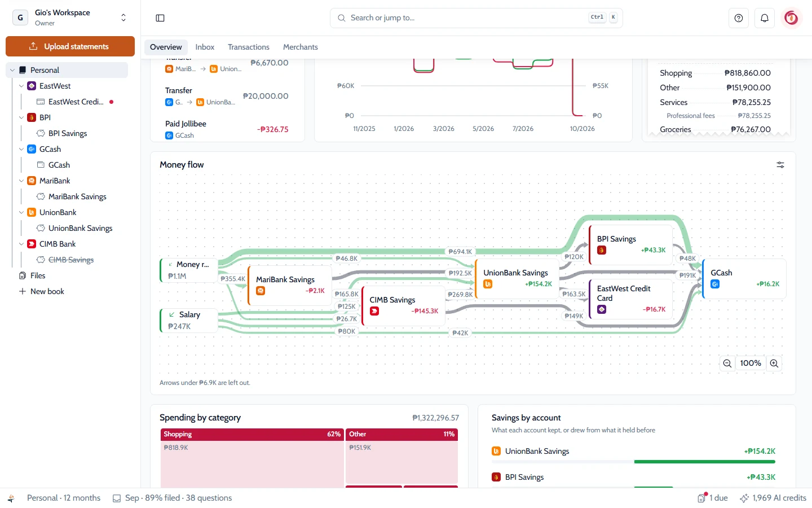Toggle the sidebar panel icon
Viewport: 812px width, 508px height.
point(160,18)
